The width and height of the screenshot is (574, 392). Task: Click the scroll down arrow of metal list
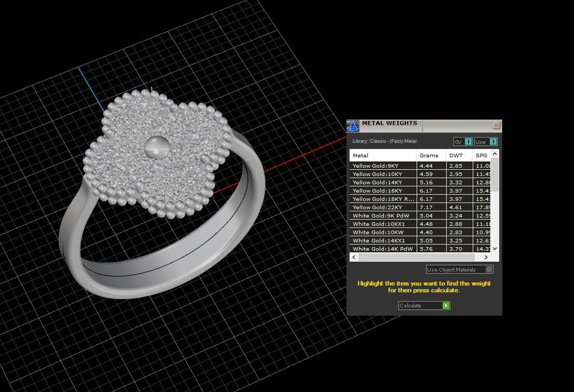coord(495,249)
